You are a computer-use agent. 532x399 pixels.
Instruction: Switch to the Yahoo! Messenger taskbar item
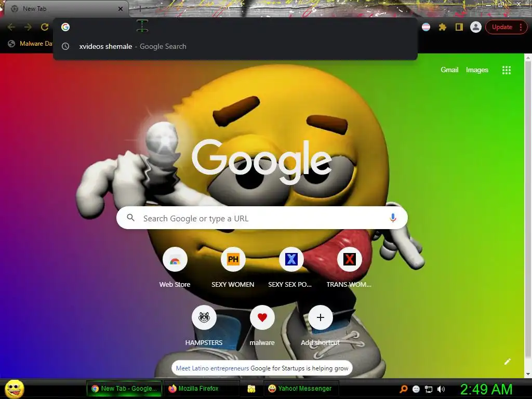tap(300, 389)
